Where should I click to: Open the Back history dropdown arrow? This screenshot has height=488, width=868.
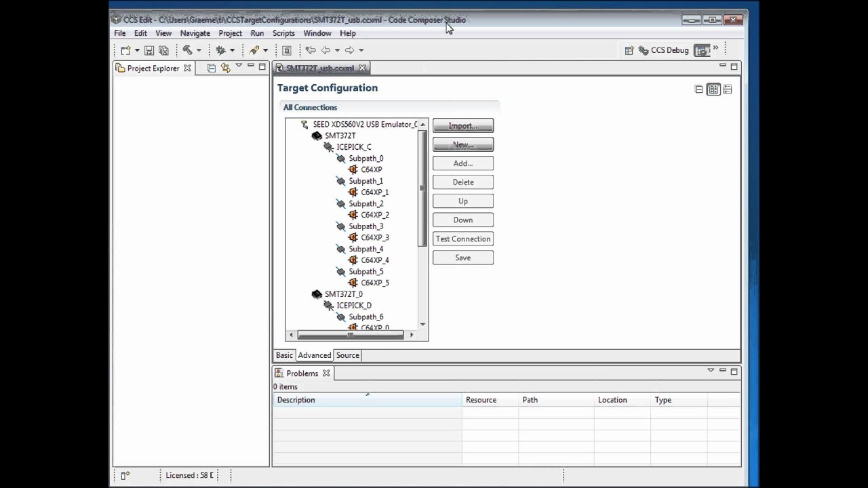point(337,50)
